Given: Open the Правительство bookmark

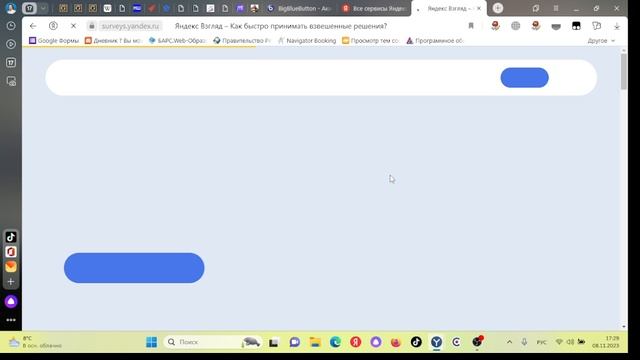Looking at the screenshot, I should click(242, 41).
